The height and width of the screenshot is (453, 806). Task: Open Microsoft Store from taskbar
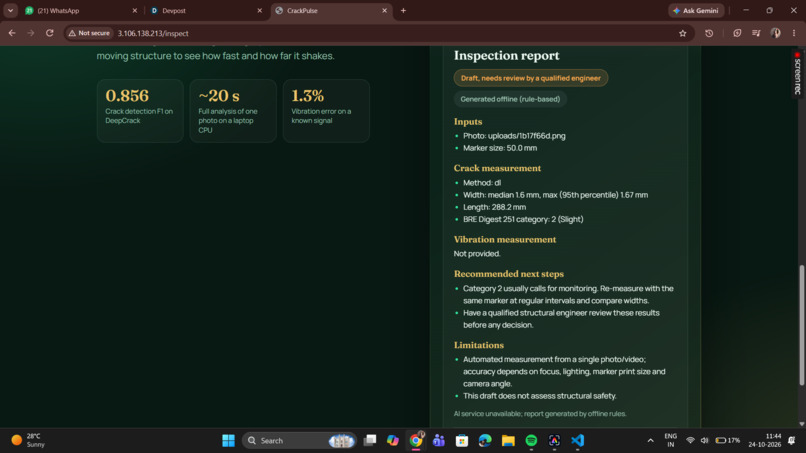[x=462, y=441]
